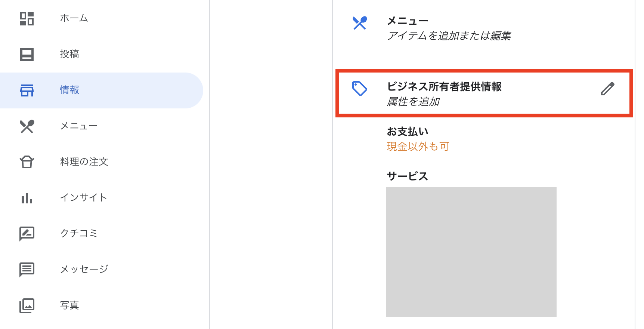The width and height of the screenshot is (644, 329).
Task: Open the photos image icon
Action: (27, 305)
